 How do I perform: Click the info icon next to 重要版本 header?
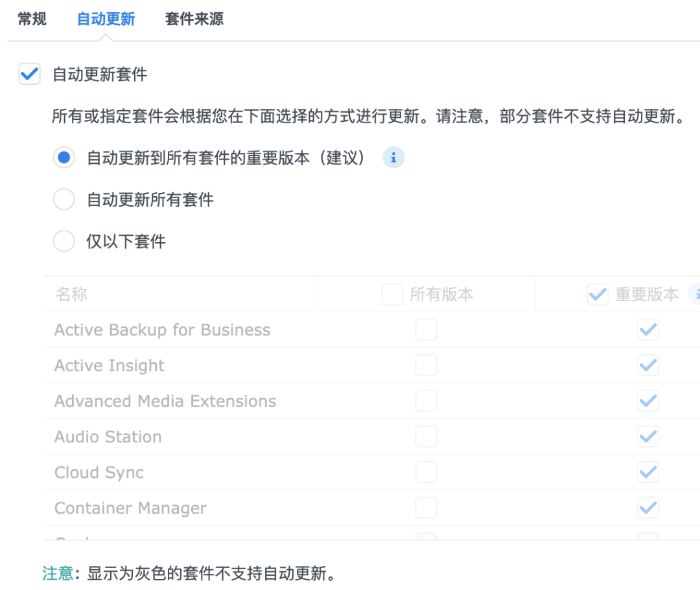click(695, 294)
